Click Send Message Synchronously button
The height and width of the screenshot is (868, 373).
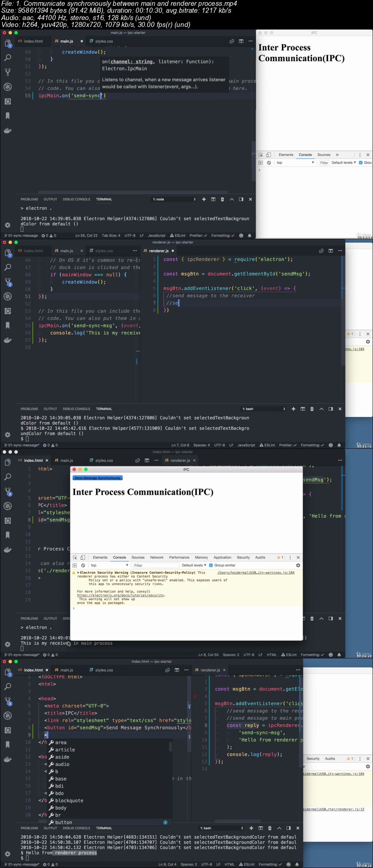tap(98, 478)
